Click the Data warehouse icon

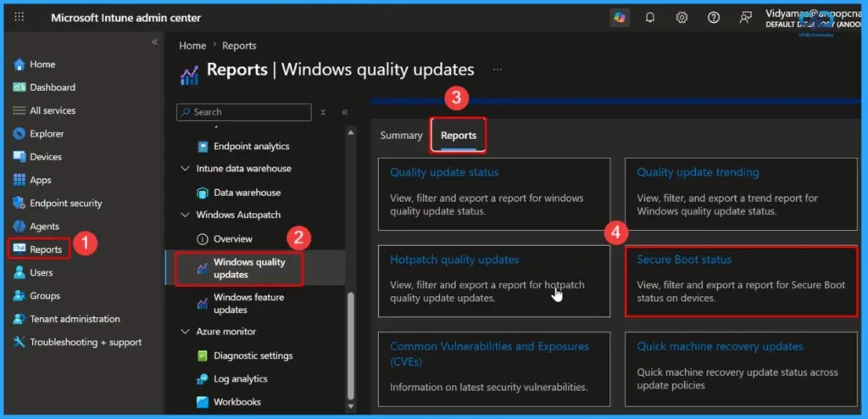(x=203, y=193)
